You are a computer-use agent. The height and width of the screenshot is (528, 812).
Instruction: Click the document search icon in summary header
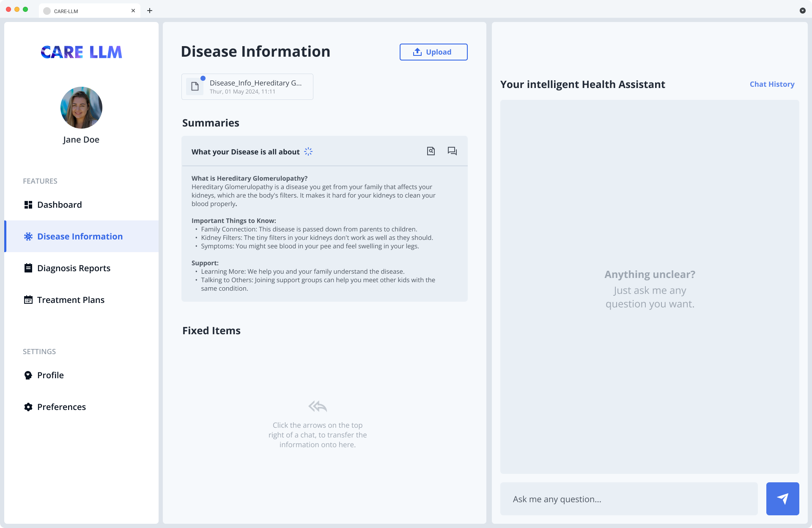point(431,151)
